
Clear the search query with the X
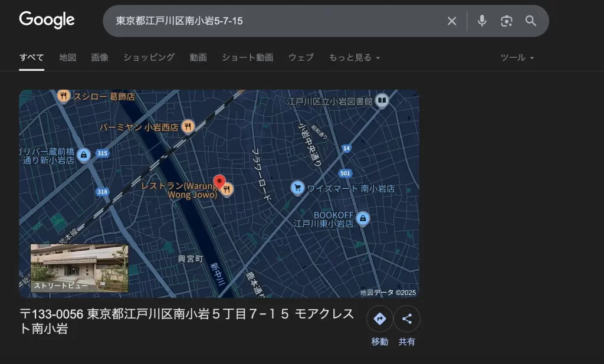click(452, 20)
